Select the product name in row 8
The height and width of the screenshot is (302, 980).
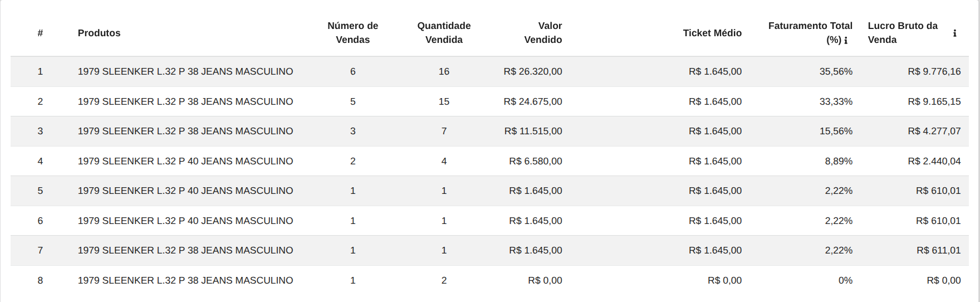(185, 280)
